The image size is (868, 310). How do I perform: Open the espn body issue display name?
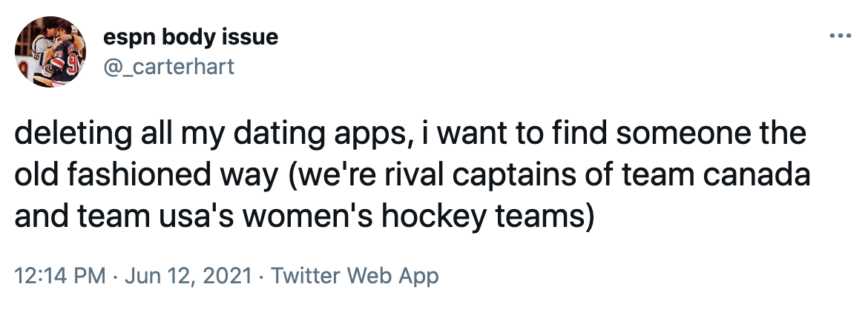point(190,36)
